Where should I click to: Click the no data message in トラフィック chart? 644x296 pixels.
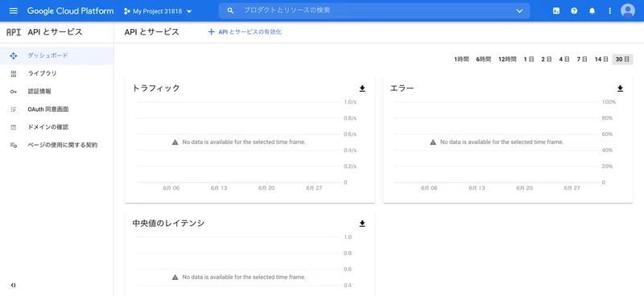[x=238, y=142]
